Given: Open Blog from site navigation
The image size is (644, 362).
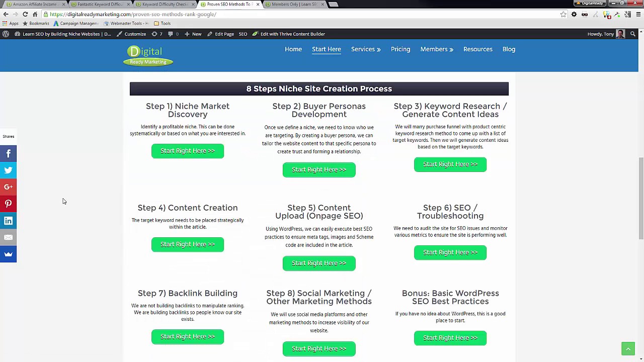Looking at the screenshot, I should 509,49.
